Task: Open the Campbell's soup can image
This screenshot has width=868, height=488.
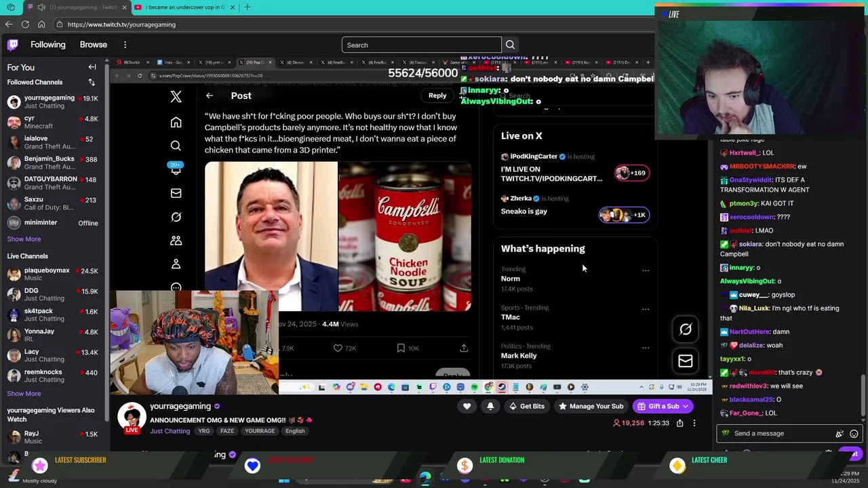Action: (405, 237)
